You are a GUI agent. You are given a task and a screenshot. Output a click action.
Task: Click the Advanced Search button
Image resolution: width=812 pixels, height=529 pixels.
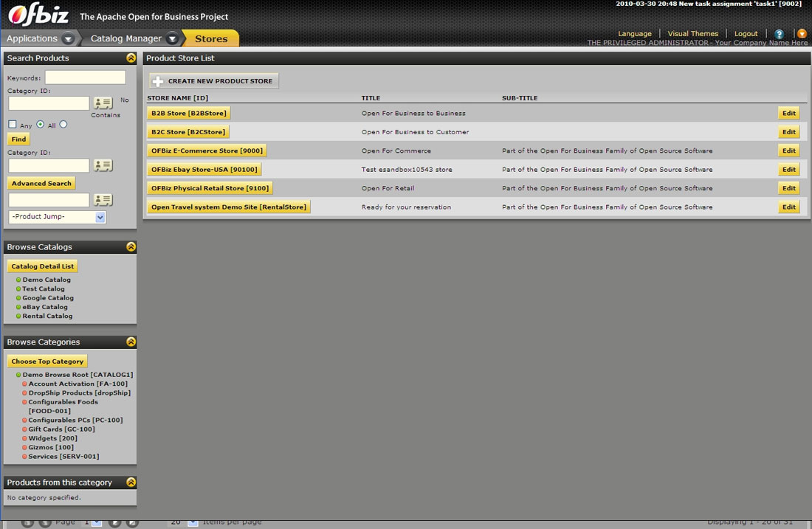[41, 183]
